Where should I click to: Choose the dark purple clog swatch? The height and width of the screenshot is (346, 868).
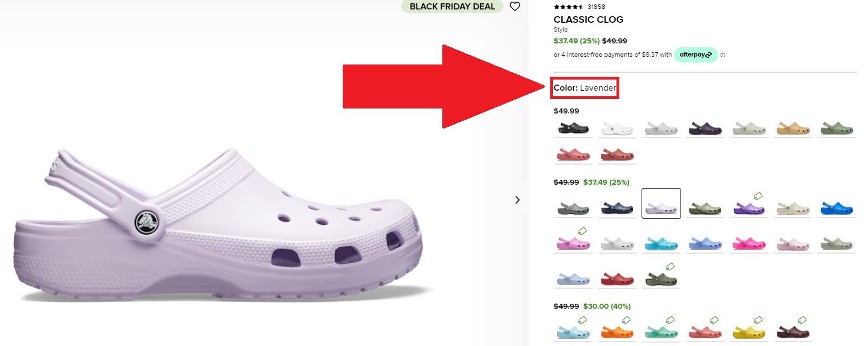704,128
